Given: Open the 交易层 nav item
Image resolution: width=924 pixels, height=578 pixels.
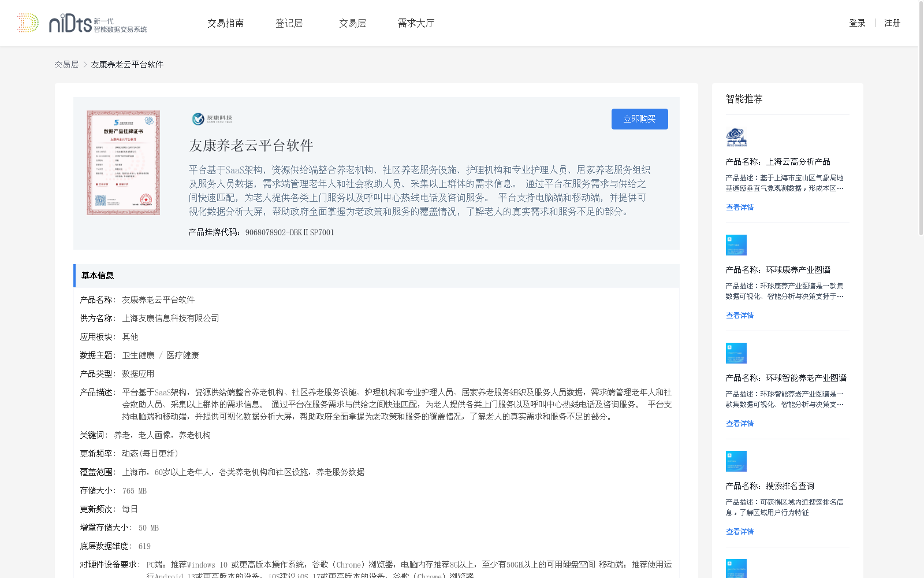Looking at the screenshot, I should pos(353,23).
